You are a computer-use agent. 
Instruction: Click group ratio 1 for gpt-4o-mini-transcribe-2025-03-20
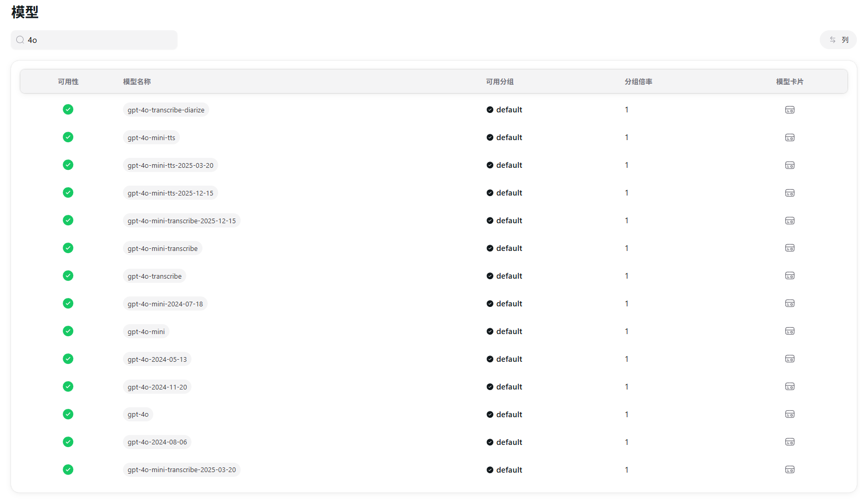coord(627,470)
